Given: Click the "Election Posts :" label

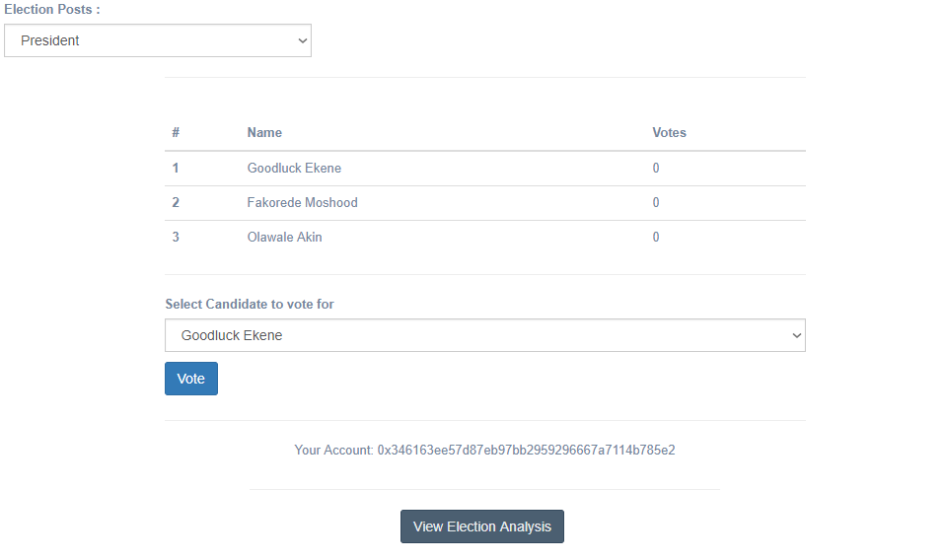Looking at the screenshot, I should point(52,9).
